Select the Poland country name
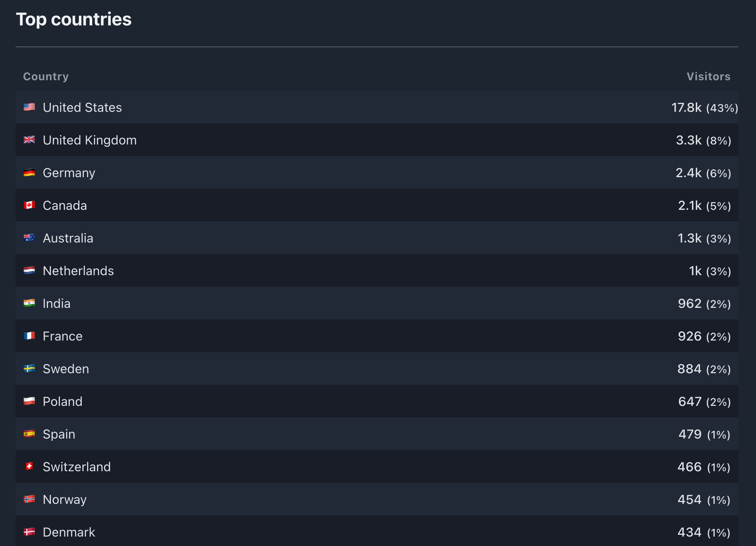The height and width of the screenshot is (546, 756). coord(62,402)
